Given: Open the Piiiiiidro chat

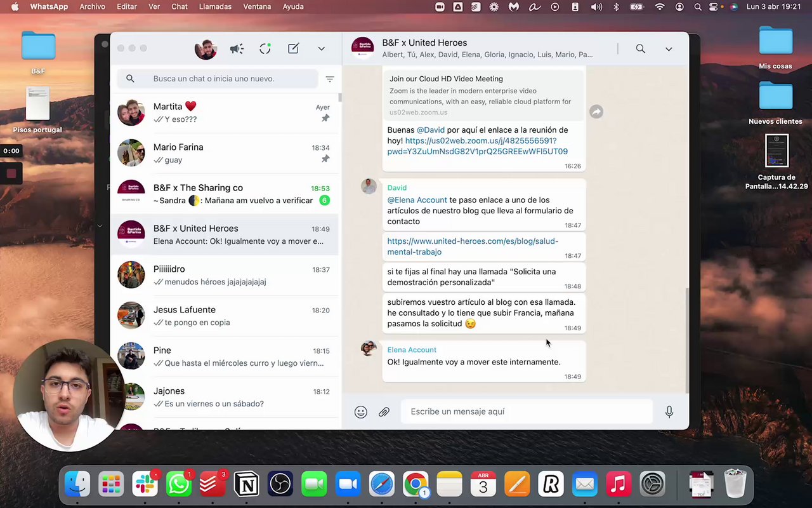Looking at the screenshot, I should pos(225,276).
